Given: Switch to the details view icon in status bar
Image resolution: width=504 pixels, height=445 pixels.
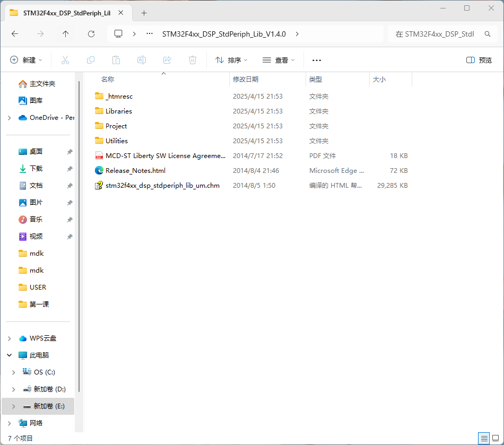Looking at the screenshot, I should pyautogui.click(x=484, y=438).
